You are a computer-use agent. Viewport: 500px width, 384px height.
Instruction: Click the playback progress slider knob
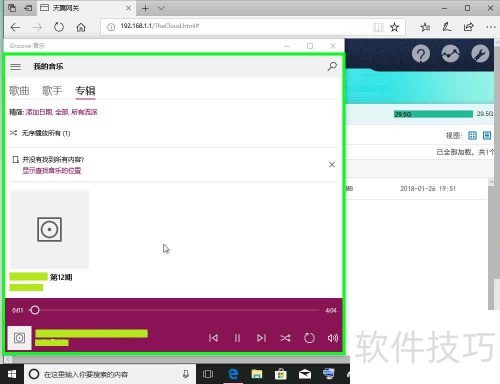pos(35,310)
